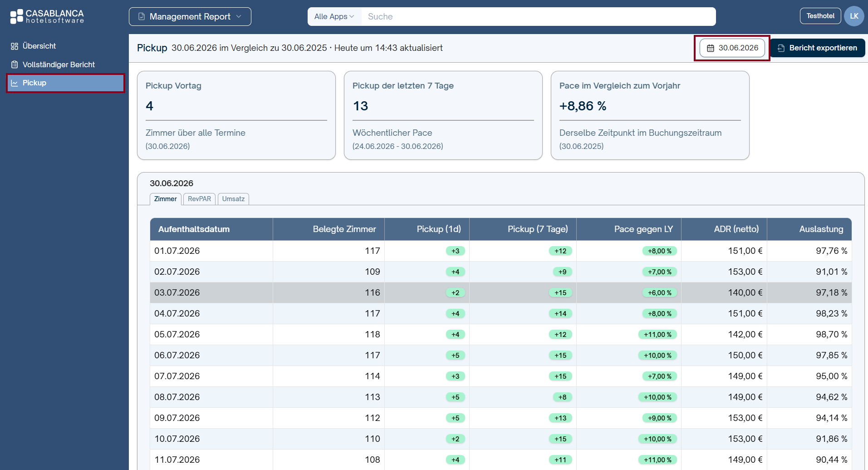
Task: Click the export icon on Bericht exportieren
Action: coord(781,48)
